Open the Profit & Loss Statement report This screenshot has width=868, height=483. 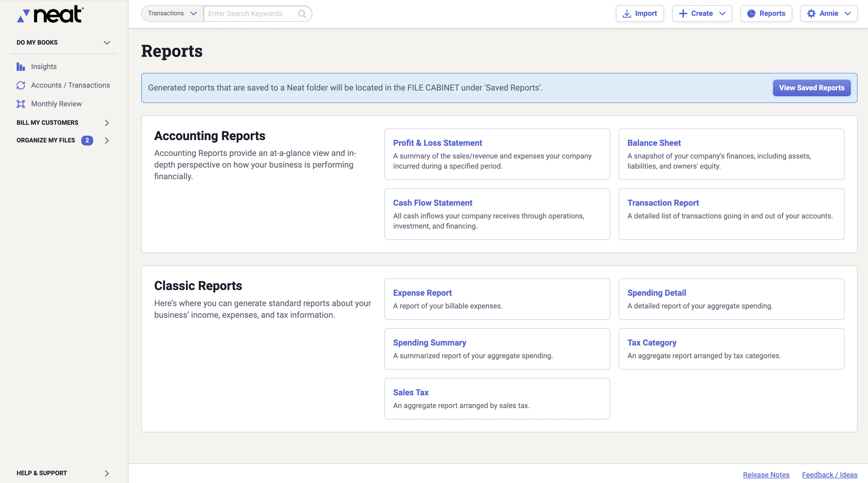[x=437, y=143]
